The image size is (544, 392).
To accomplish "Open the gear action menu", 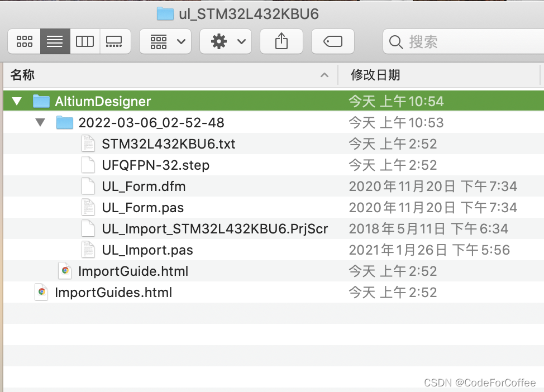I will coord(226,42).
